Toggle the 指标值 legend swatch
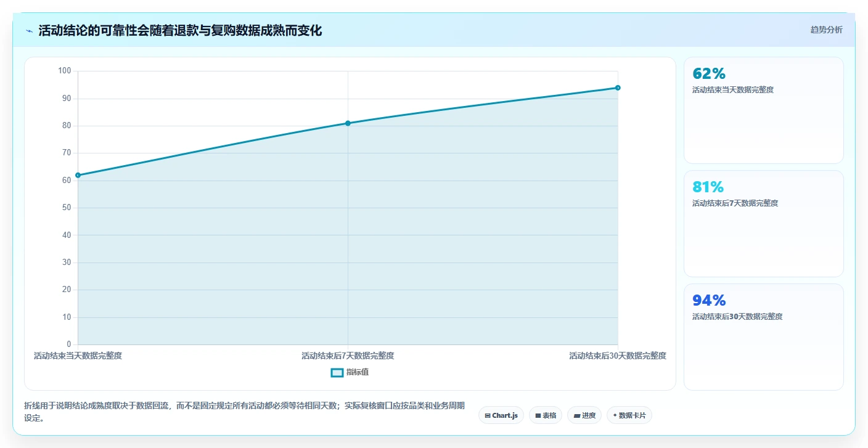The height and width of the screenshot is (448, 868). point(337,373)
